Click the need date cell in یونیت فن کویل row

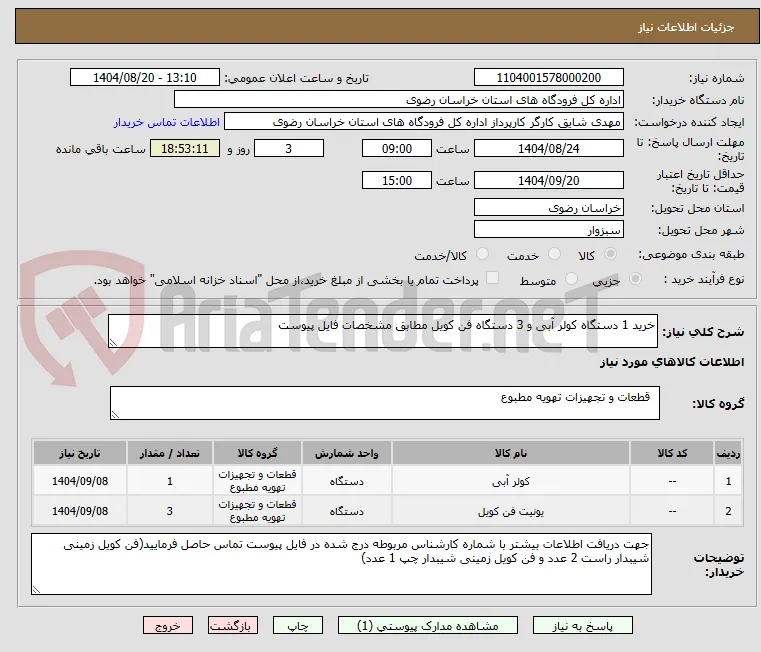coord(80,511)
